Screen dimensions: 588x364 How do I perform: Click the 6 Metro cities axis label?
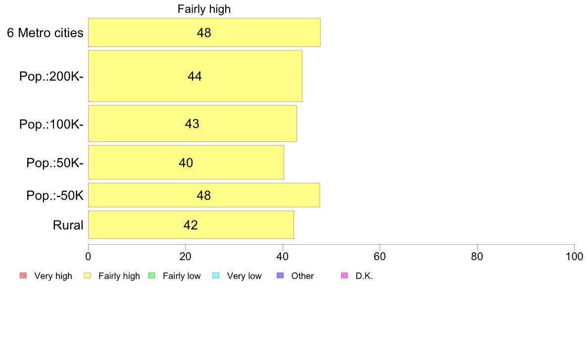coord(45,33)
